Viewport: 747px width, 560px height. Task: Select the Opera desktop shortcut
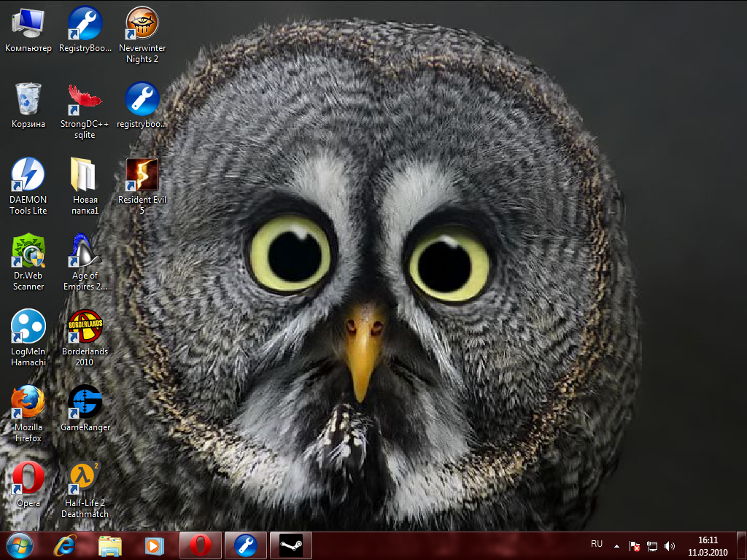click(x=28, y=484)
